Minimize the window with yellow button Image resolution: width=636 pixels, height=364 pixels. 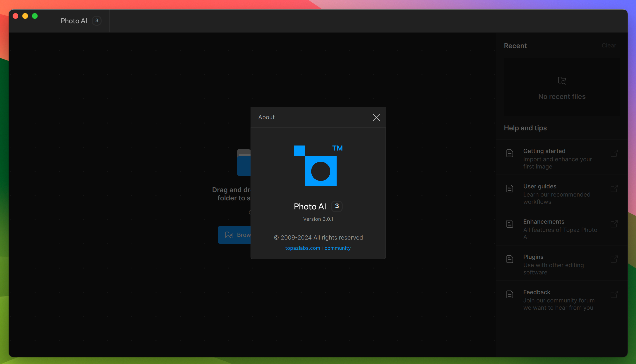pyautogui.click(x=25, y=16)
